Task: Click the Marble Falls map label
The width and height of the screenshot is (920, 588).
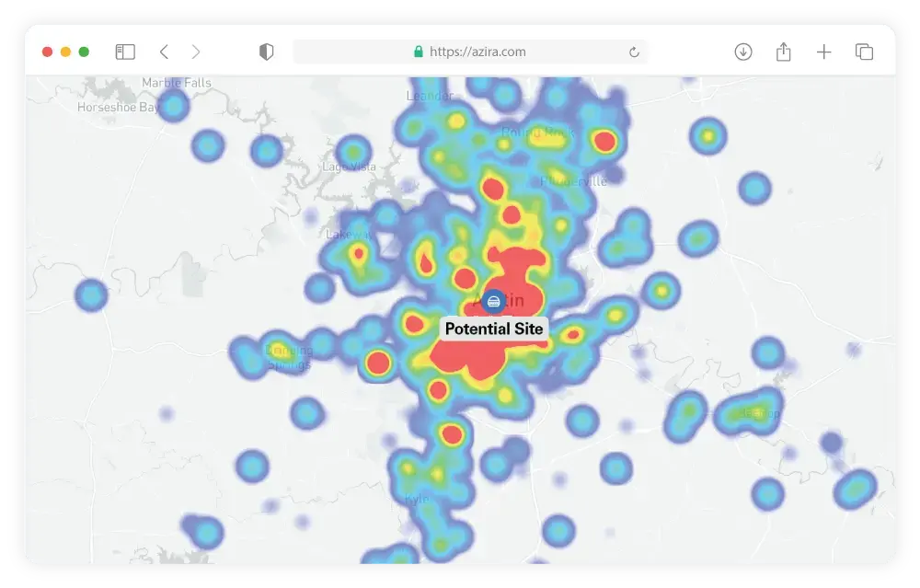Action: click(x=175, y=82)
